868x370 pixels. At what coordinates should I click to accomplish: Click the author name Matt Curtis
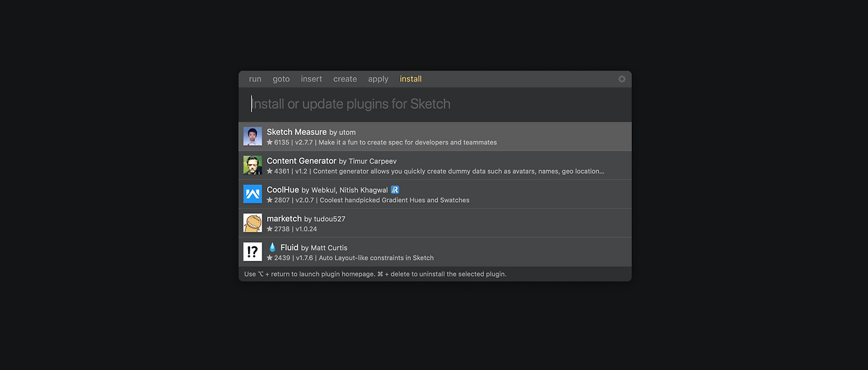(329, 248)
